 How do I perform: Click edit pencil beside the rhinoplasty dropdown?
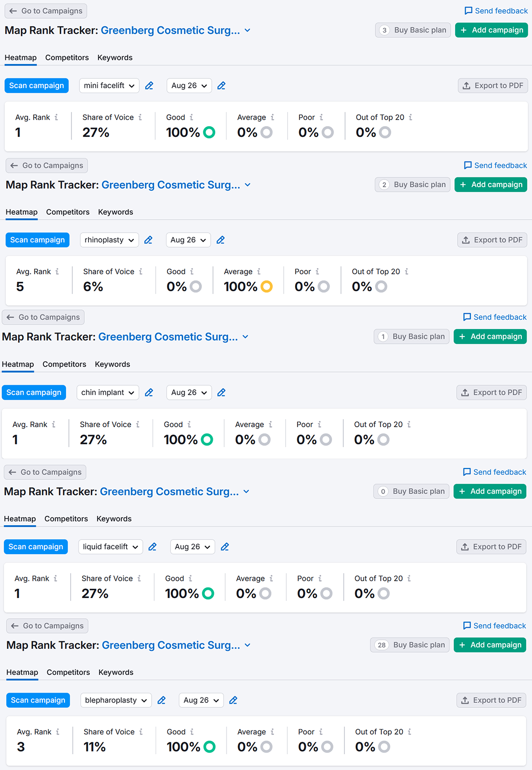pyautogui.click(x=148, y=240)
